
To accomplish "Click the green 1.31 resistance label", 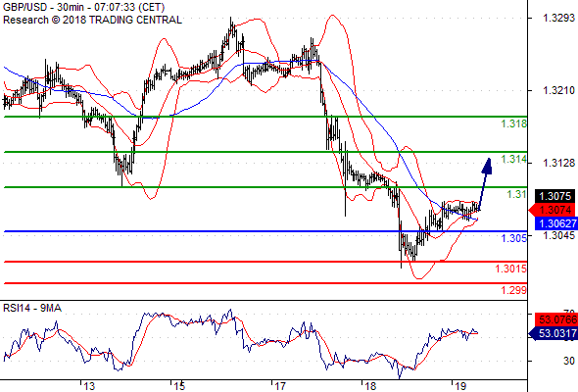I will (517, 194).
